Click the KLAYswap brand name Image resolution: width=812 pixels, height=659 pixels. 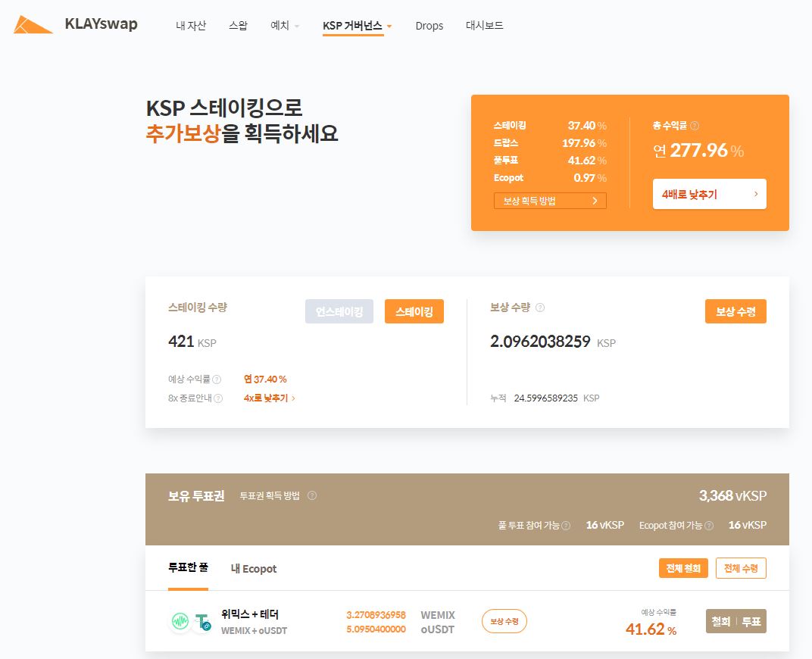101,24
